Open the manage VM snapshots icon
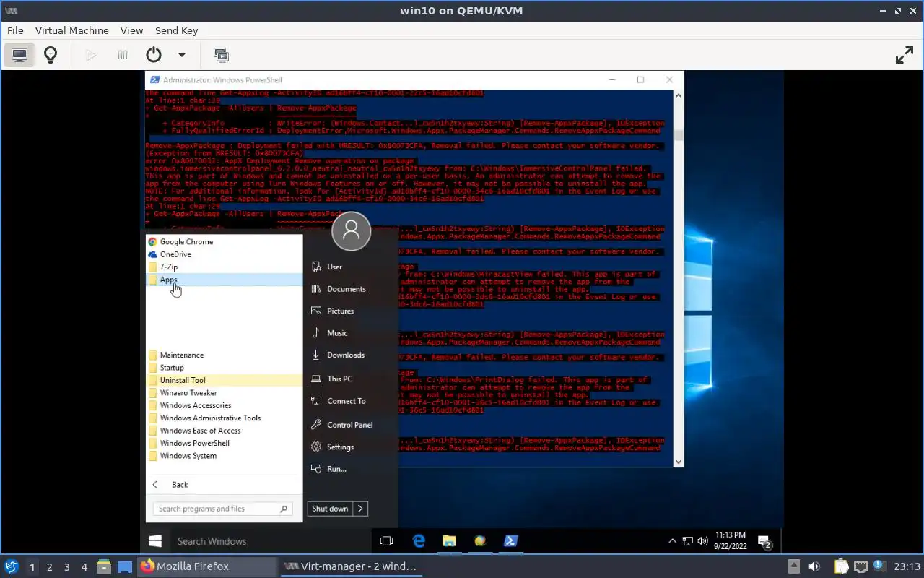The image size is (924, 578). (221, 55)
